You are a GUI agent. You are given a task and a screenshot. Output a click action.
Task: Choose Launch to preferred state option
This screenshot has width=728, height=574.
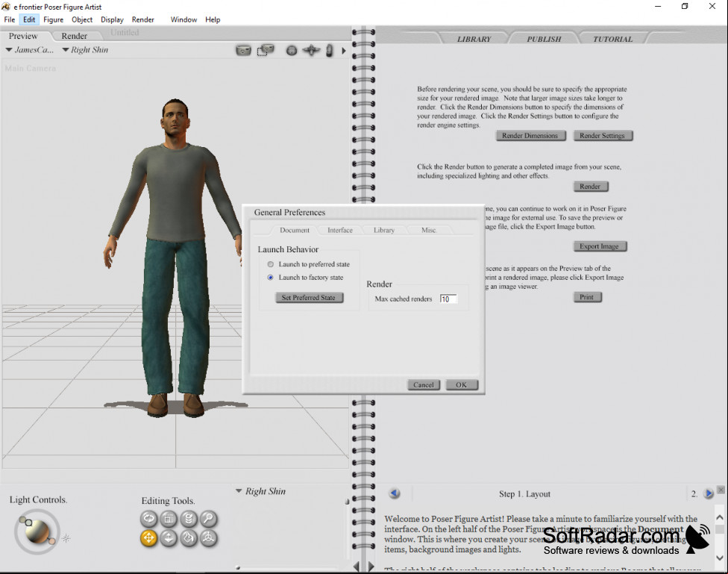click(270, 264)
